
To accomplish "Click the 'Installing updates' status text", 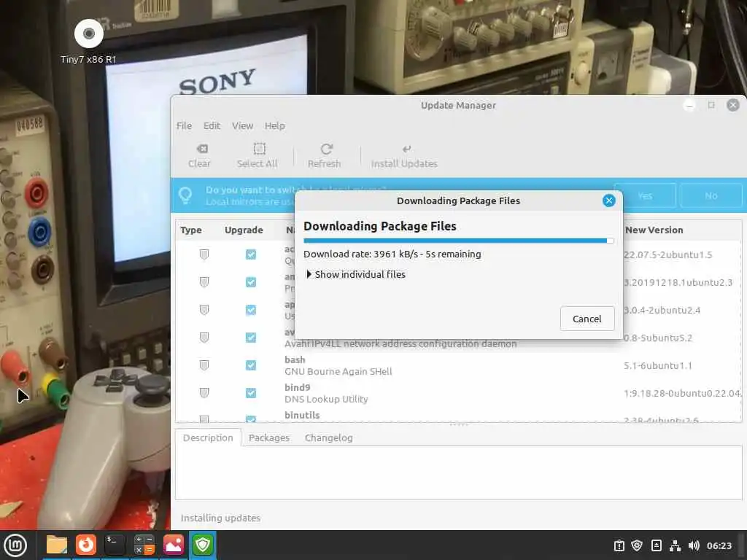I will (x=220, y=518).
